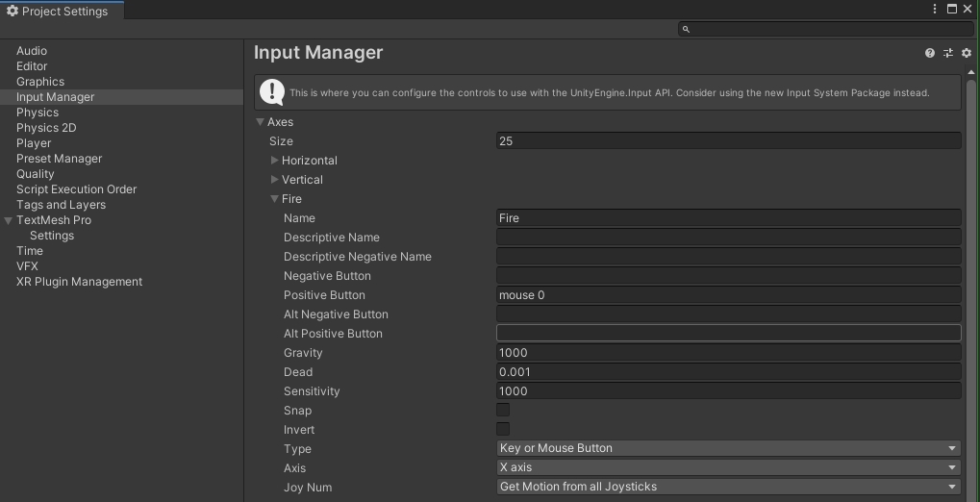980x502 pixels.
Task: Click the Gravity label
Action: [303, 353]
